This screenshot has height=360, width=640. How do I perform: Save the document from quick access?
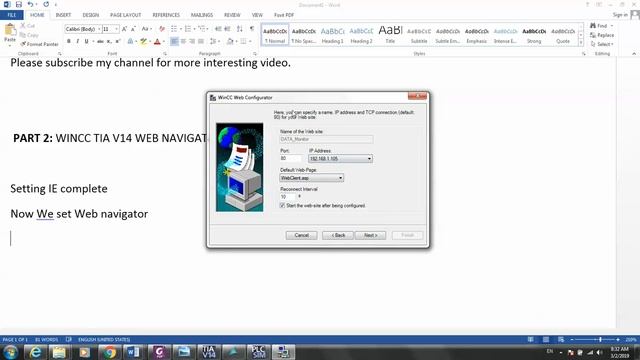click(x=19, y=4)
